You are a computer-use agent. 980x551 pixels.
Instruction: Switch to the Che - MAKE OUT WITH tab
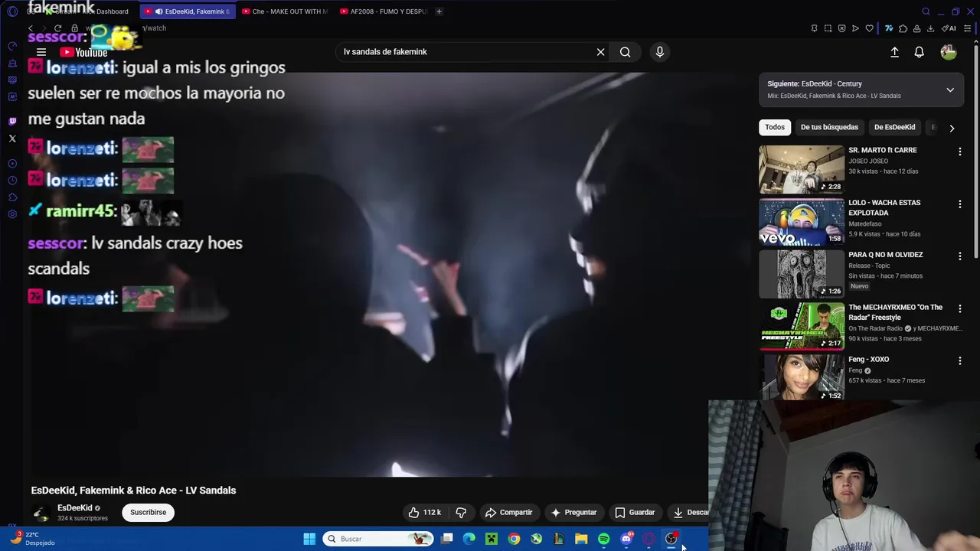pyautogui.click(x=284, y=11)
